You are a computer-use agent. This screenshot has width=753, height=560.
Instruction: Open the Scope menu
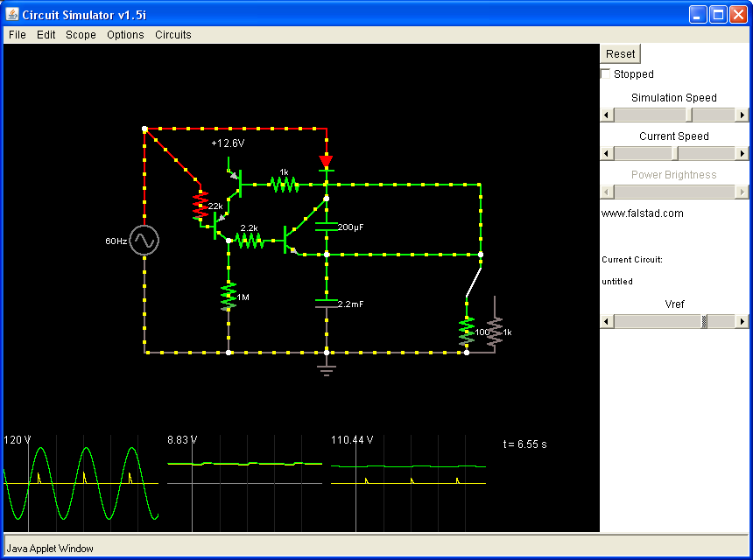[x=81, y=34]
